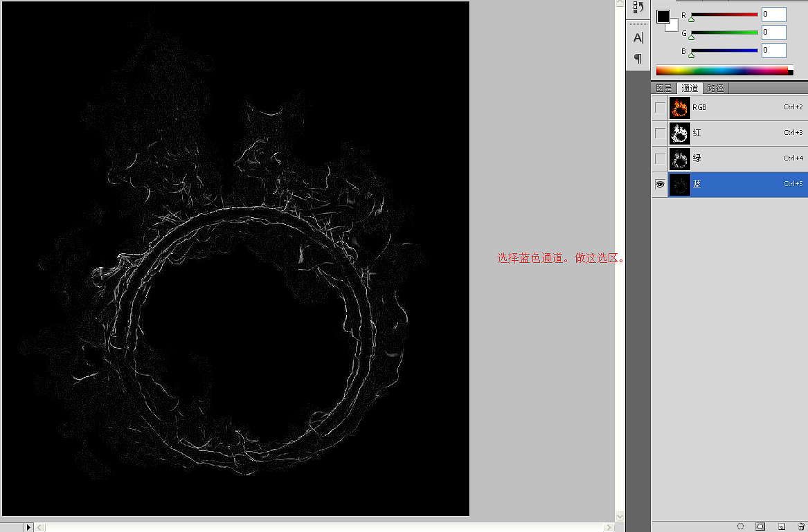Switch to the Layers (图层) tab
808x532 pixels.
click(x=664, y=88)
